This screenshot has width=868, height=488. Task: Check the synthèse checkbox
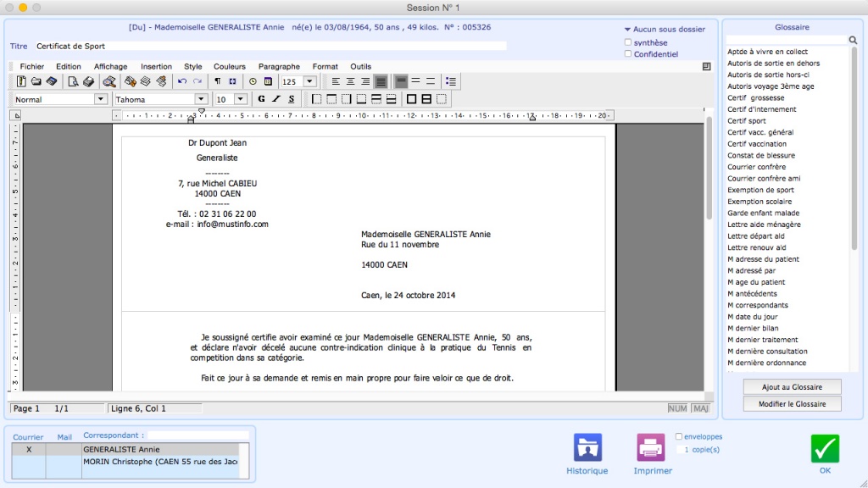[628, 42]
